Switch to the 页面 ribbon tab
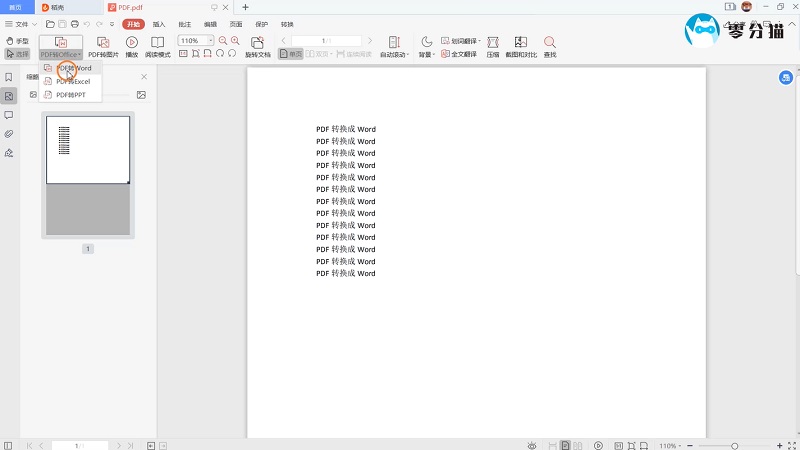Viewport: 800px width, 450px height. pos(236,24)
